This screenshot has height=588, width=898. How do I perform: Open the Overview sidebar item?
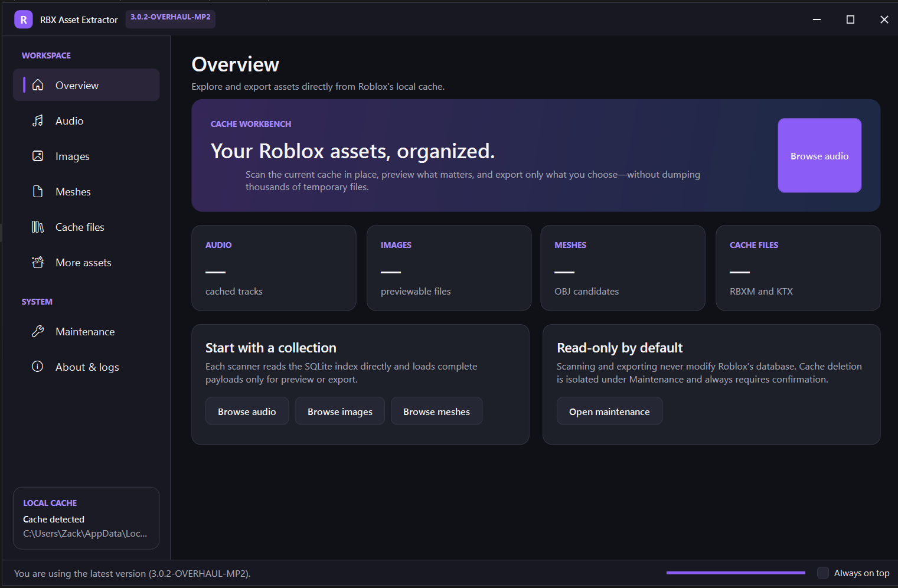(86, 85)
